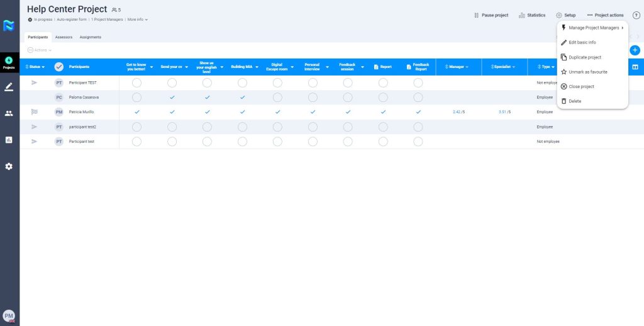
Task: Select Duplicate project from the menu
Action: (x=584, y=57)
